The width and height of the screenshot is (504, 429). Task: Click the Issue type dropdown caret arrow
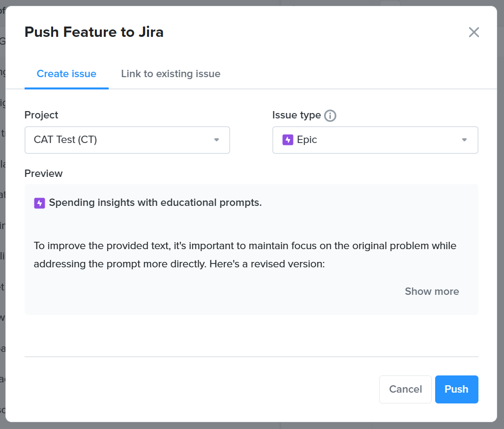465,140
